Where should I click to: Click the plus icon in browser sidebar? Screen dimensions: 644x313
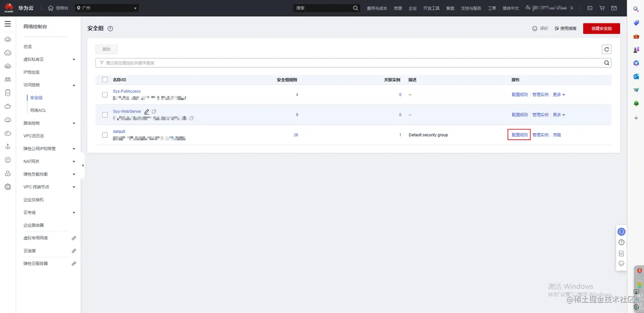click(636, 118)
